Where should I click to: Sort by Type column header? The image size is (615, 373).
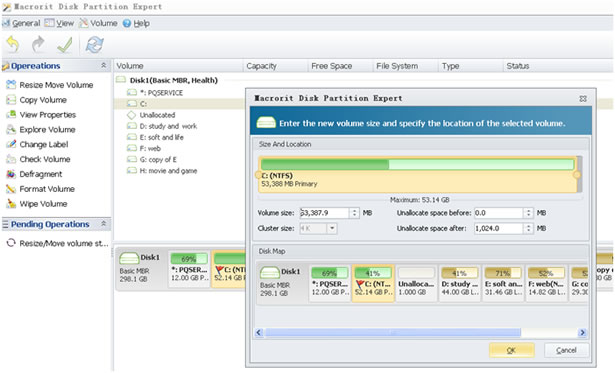pyautogui.click(x=470, y=66)
